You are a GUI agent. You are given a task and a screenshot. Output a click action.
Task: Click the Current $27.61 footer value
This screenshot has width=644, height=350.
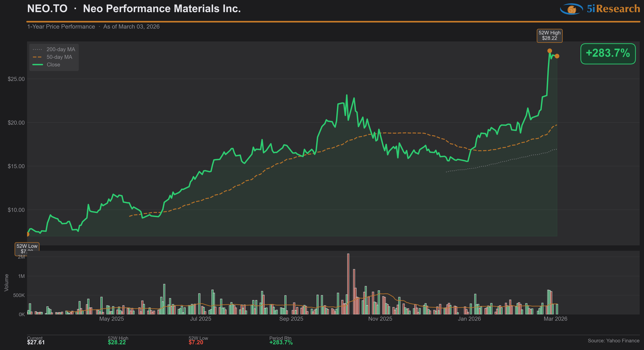click(36, 342)
